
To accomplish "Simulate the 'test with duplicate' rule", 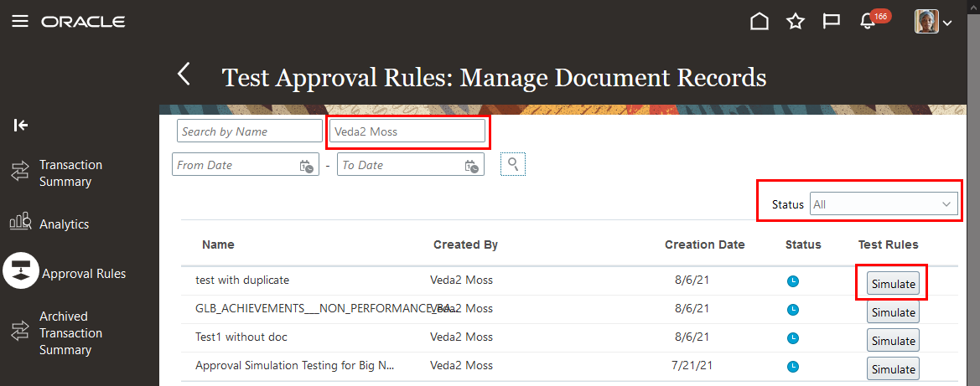I will point(893,284).
